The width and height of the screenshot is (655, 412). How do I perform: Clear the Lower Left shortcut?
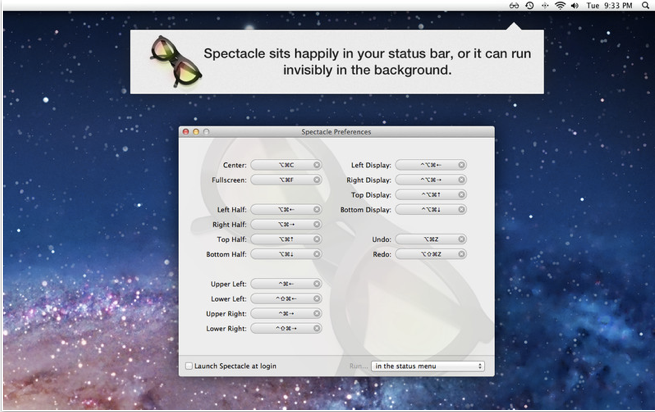[x=317, y=299]
